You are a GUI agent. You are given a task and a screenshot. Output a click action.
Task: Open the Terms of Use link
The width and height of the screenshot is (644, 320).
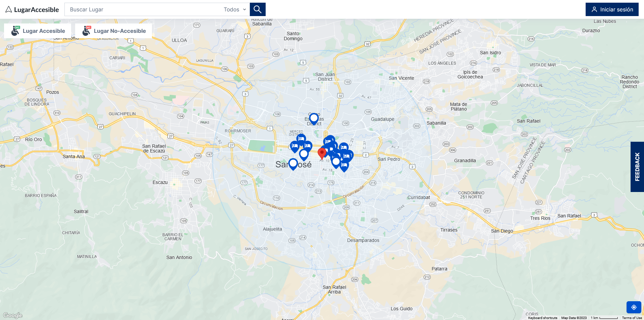[632, 318]
